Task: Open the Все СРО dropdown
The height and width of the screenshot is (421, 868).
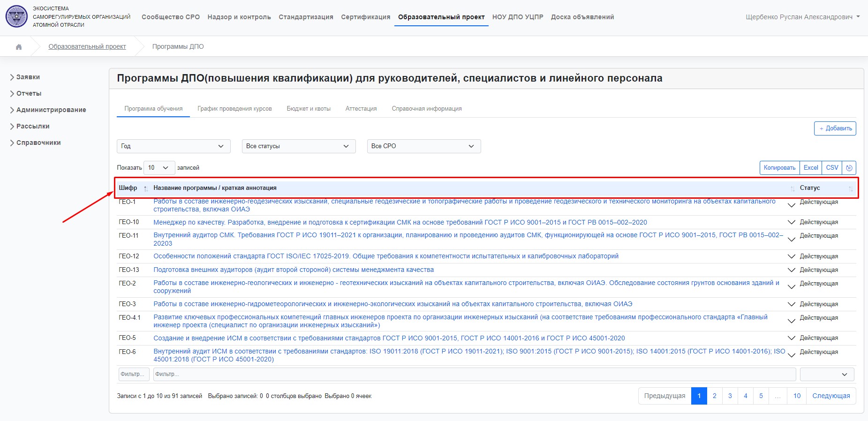Action: point(424,146)
